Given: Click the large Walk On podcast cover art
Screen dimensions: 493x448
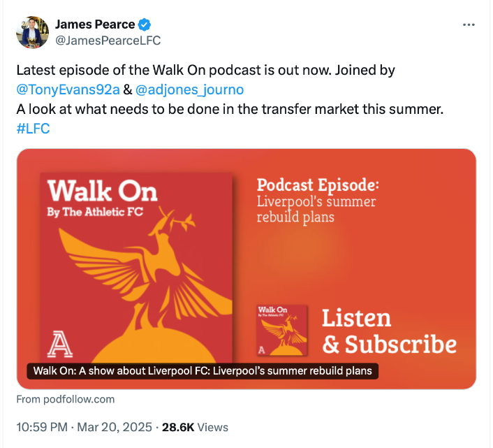Looking at the screenshot, I should [137, 266].
